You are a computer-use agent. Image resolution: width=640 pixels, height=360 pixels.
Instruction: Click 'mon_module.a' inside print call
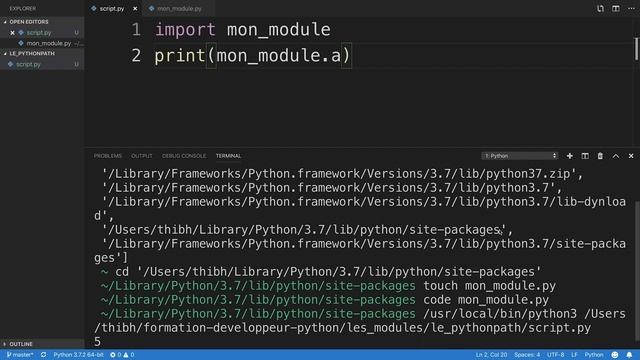point(279,56)
